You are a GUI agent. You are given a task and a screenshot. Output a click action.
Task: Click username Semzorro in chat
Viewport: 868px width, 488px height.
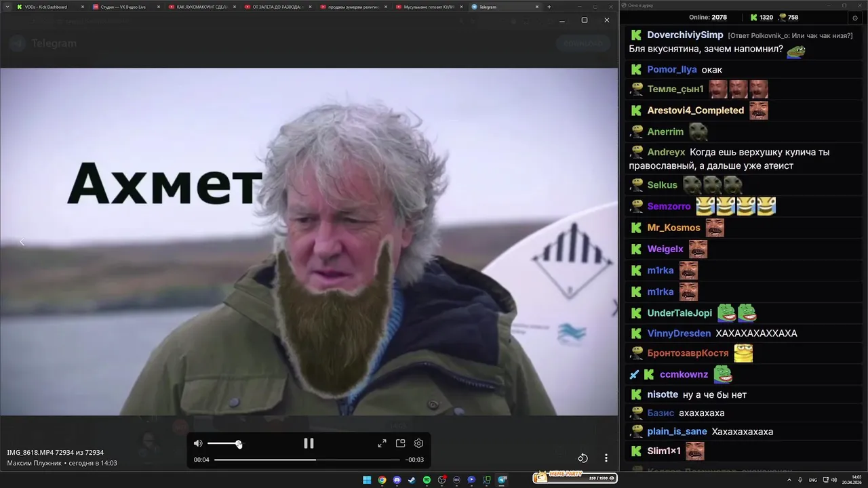pos(669,207)
